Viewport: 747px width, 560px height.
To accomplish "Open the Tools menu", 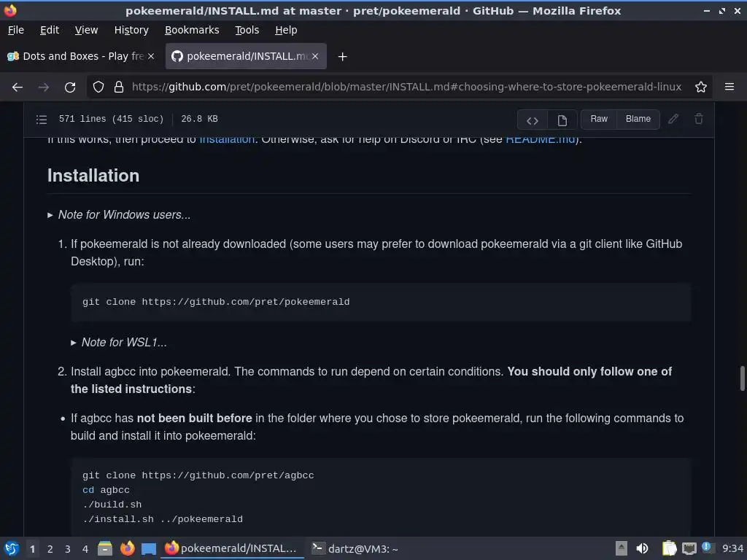I will click(x=247, y=30).
